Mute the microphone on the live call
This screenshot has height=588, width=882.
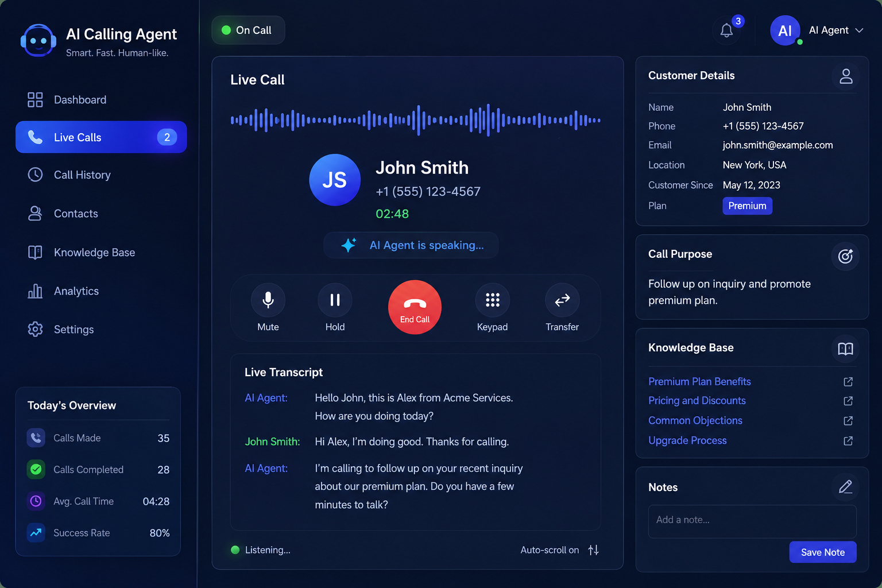(x=268, y=300)
